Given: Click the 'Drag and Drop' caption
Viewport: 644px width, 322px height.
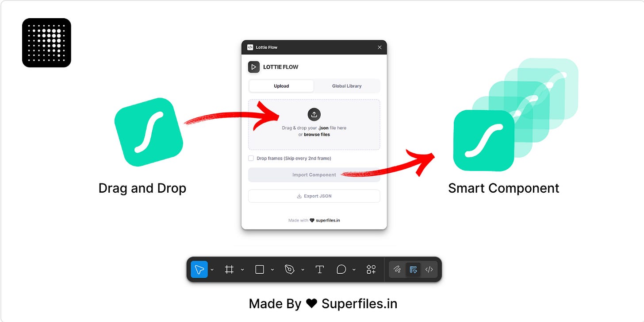Looking at the screenshot, I should (x=142, y=188).
